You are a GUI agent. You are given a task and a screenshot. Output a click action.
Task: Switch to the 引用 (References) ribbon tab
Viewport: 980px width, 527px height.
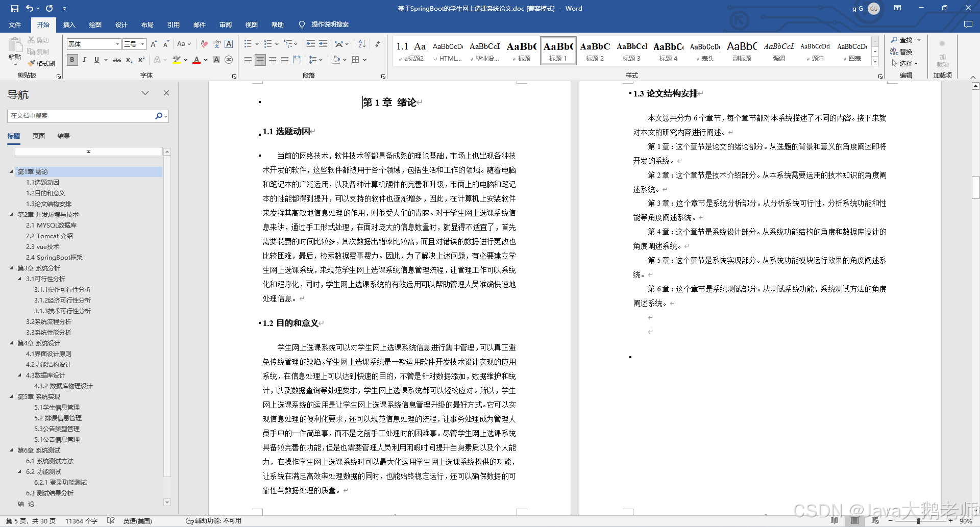(x=174, y=24)
